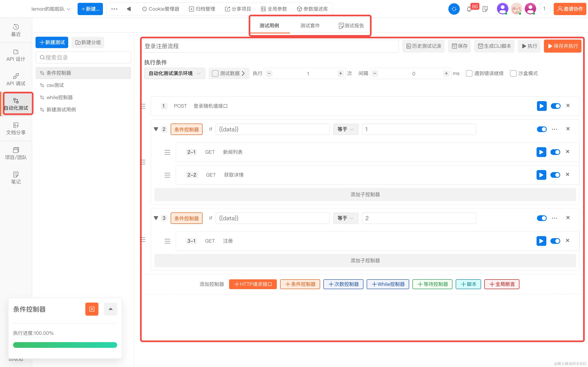Viewport: 588px width, 367px height.
Task: Open 文档分享 sidebar icon
Action: (16, 128)
